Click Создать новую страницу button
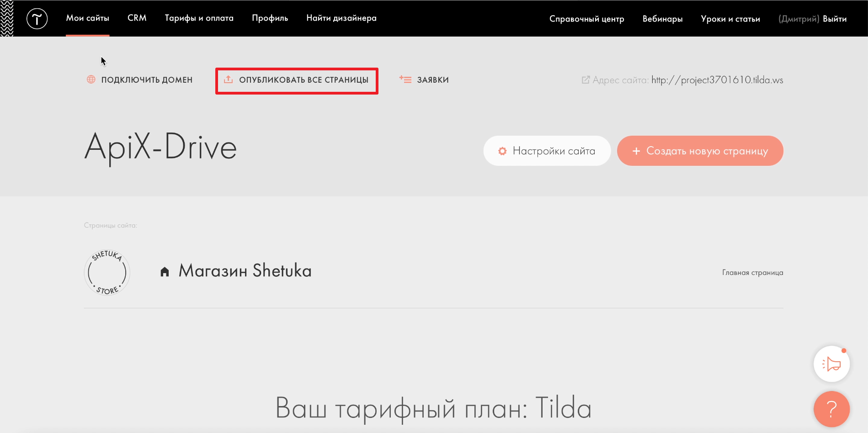Screen dimensions: 868x433 point(700,151)
